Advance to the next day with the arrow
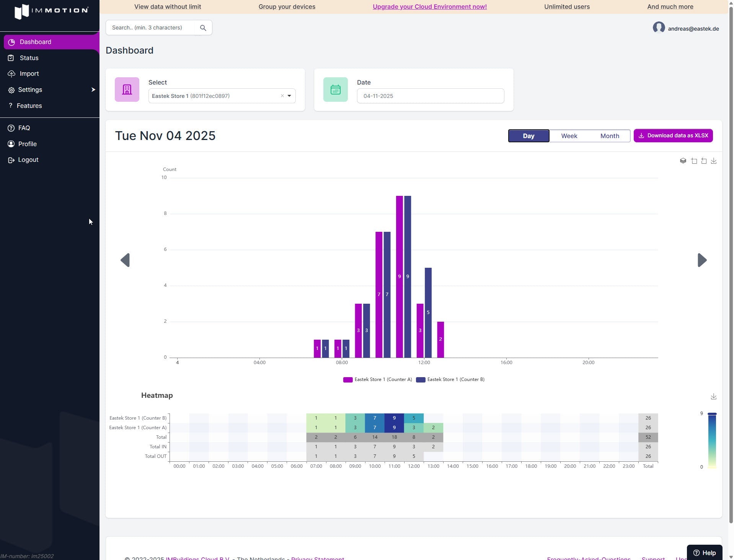 (x=703, y=260)
